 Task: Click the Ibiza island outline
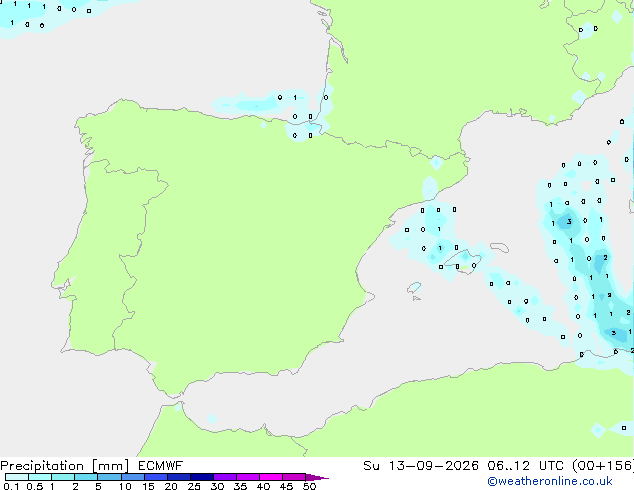(x=414, y=288)
